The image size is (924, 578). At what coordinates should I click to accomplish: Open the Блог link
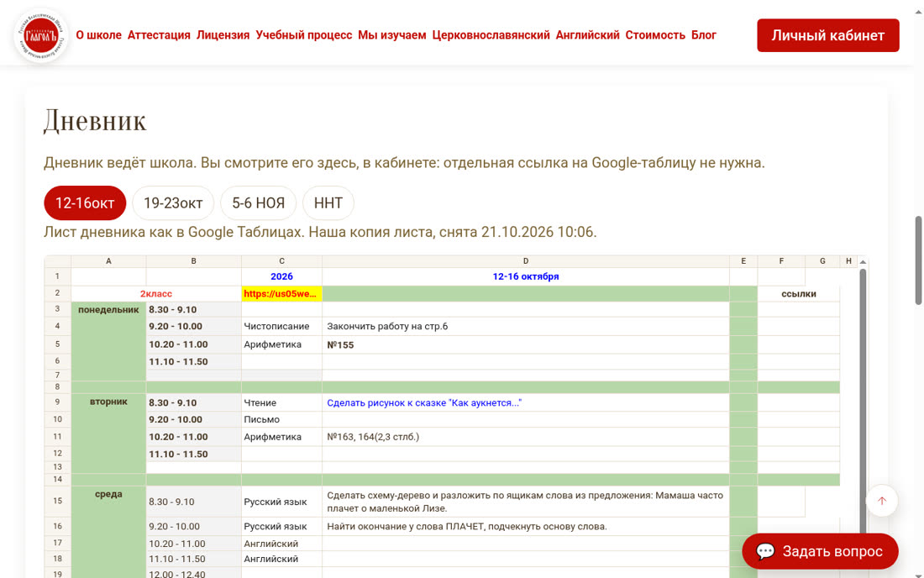(x=704, y=35)
